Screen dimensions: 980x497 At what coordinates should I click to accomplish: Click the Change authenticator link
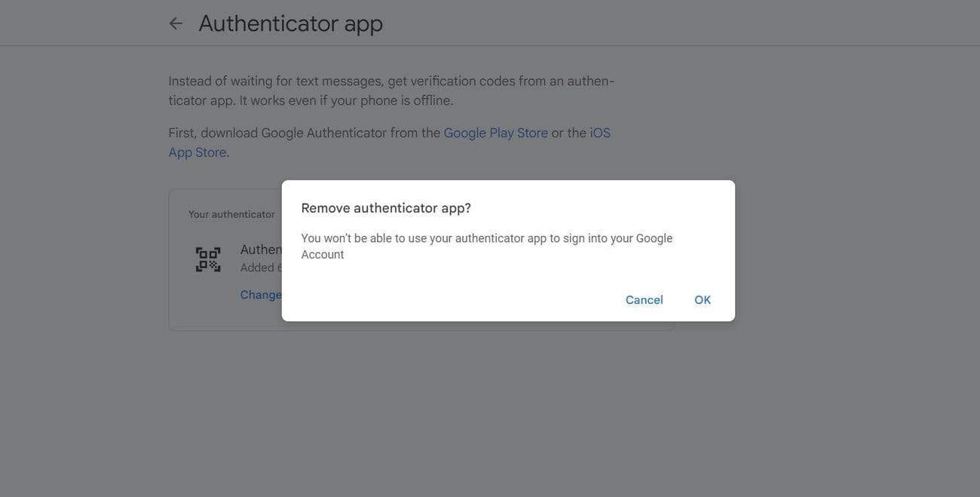pos(261,295)
